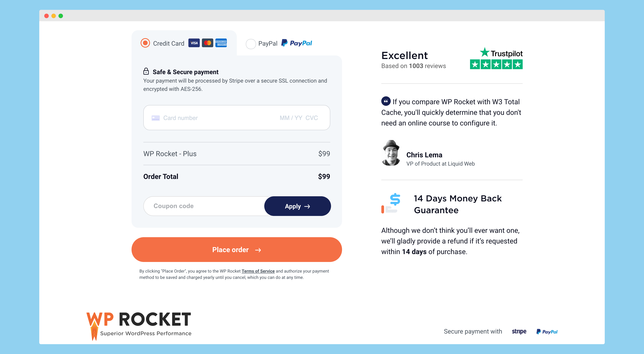The image size is (644, 354).
Task: Click the dollar sign money-back icon
Action: pyautogui.click(x=394, y=201)
